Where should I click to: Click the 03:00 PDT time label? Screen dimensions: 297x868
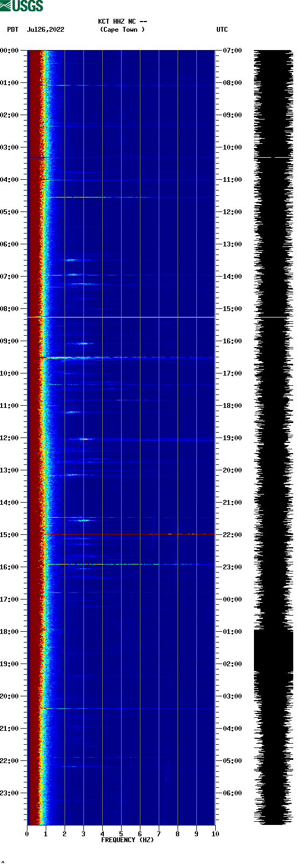10,147
